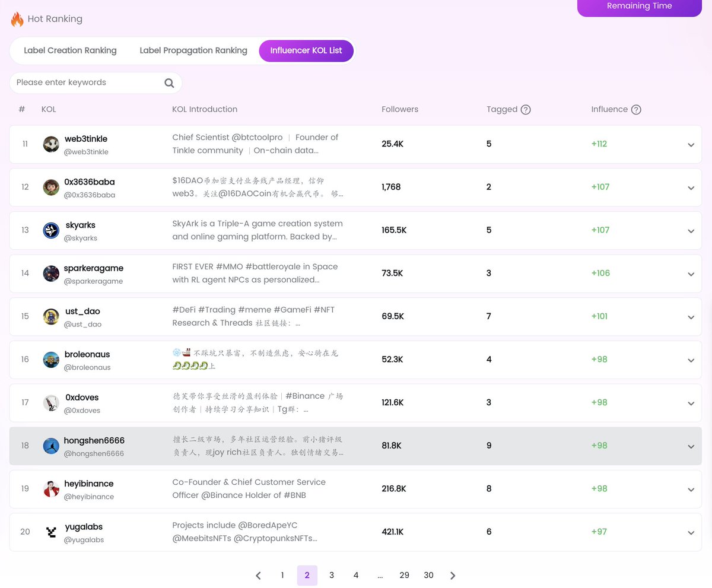Expand the heyibinance row
Screen dimensions: 712x588
pos(691,490)
